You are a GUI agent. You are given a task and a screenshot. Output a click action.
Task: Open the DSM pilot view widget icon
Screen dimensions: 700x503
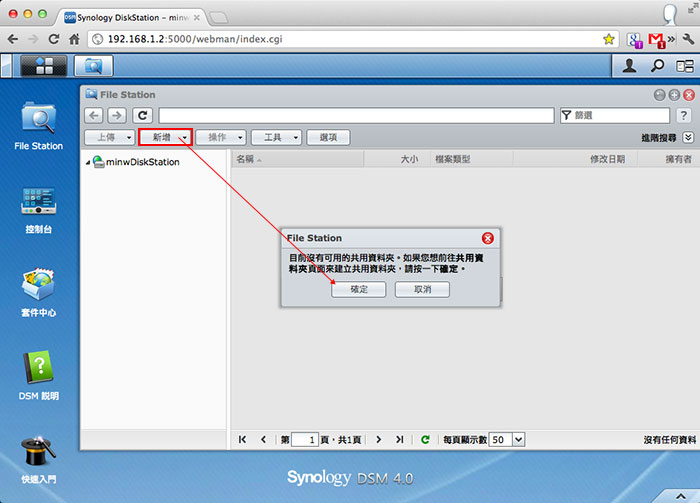[x=685, y=67]
